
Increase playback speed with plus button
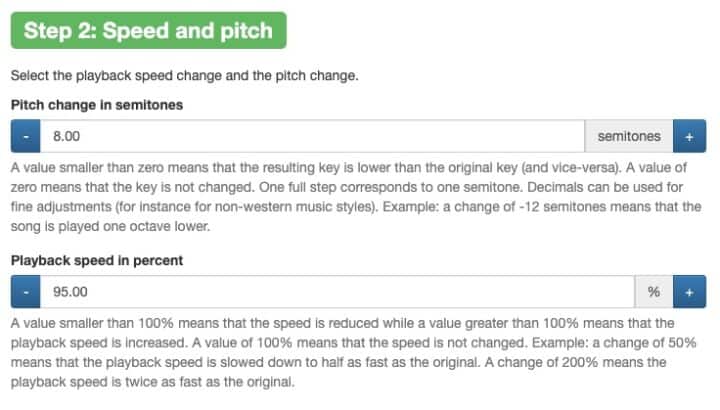689,292
